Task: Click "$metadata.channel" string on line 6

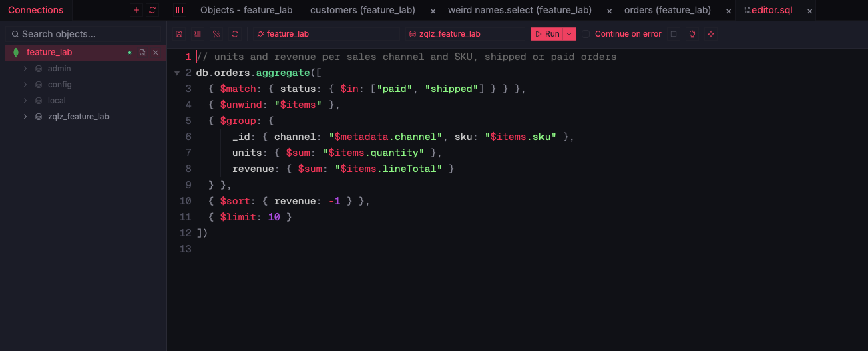Action: [386, 137]
